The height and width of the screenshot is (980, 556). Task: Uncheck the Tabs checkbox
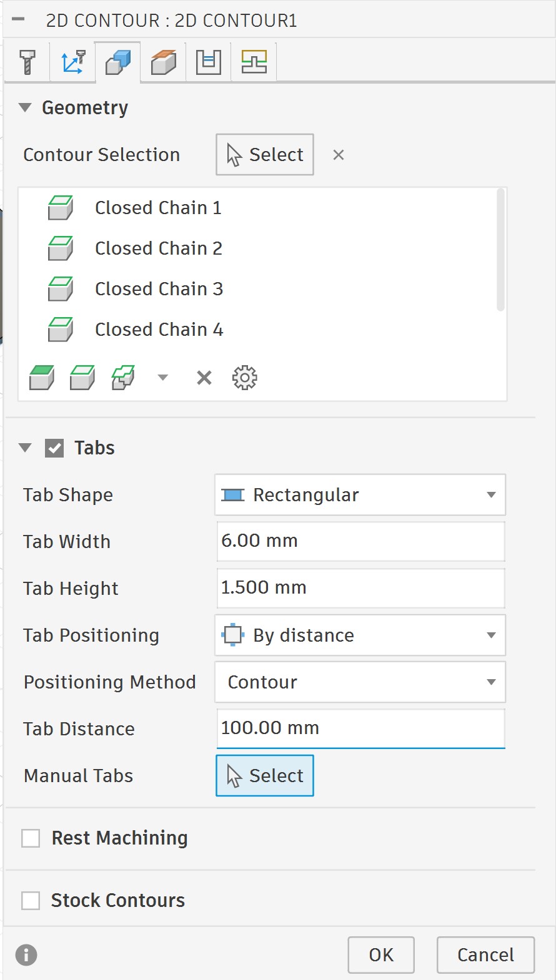click(54, 448)
